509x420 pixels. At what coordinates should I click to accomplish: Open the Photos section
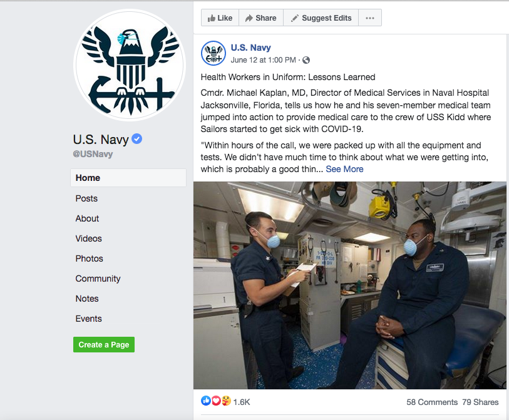90,259
